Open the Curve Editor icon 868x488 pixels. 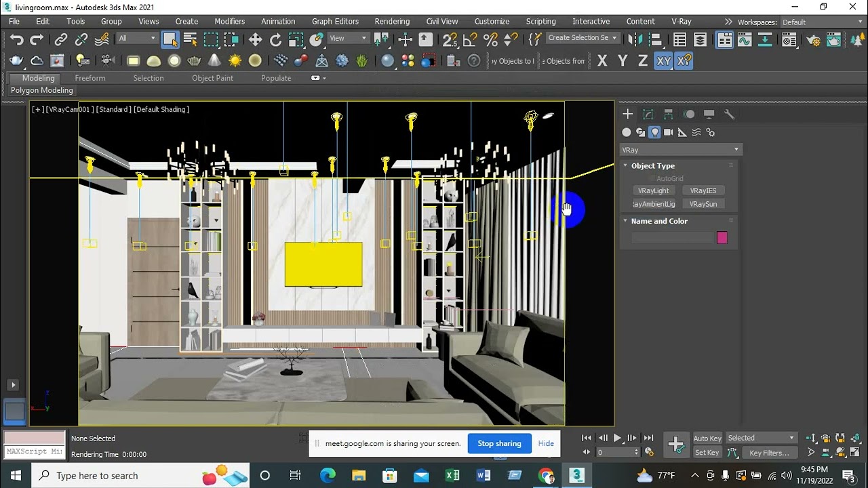(x=745, y=39)
